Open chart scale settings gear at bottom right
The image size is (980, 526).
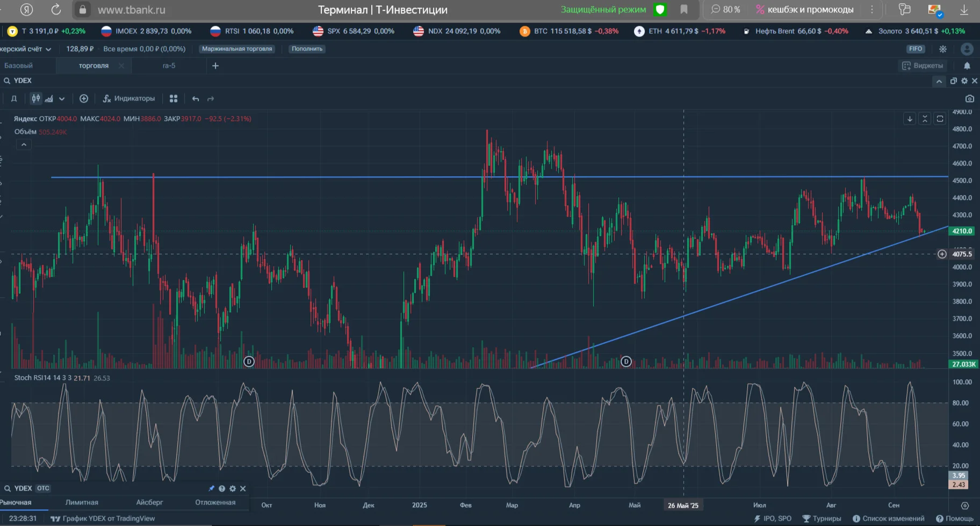click(x=965, y=506)
